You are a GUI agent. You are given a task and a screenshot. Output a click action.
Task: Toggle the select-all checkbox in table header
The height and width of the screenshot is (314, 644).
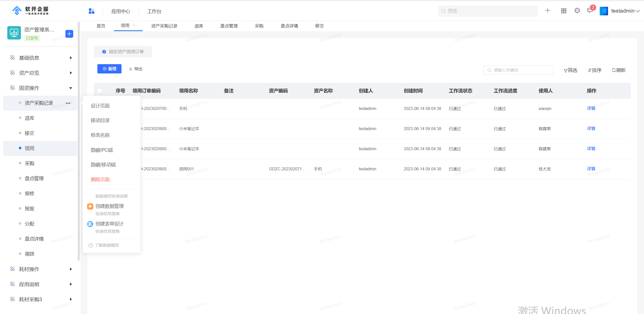click(x=100, y=91)
